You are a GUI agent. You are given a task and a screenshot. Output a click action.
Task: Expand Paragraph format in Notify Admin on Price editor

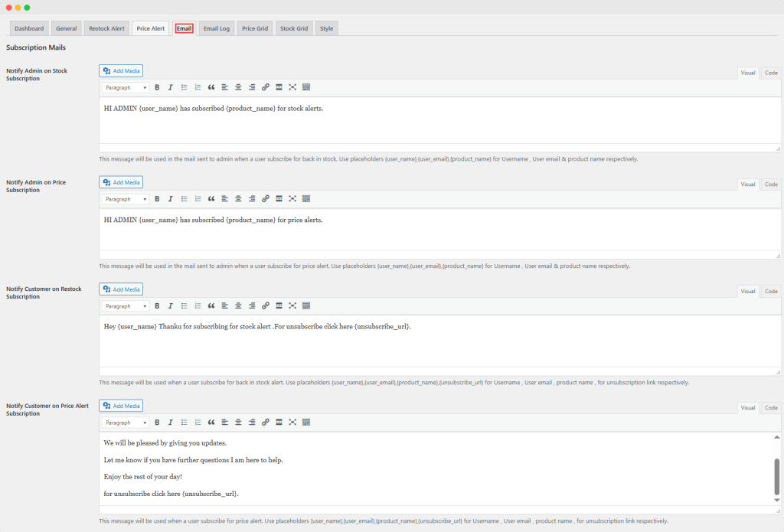click(126, 199)
